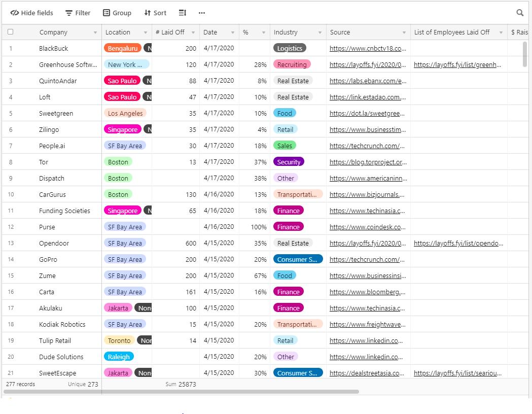Open the Date column header menu
Image resolution: width=532 pixels, height=414 pixels.
233,32
